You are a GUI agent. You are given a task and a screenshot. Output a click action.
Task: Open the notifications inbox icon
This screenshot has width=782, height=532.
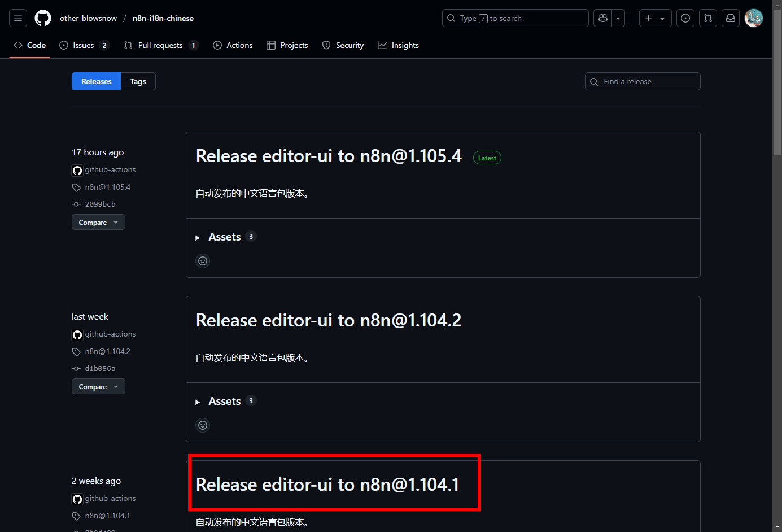731,18
